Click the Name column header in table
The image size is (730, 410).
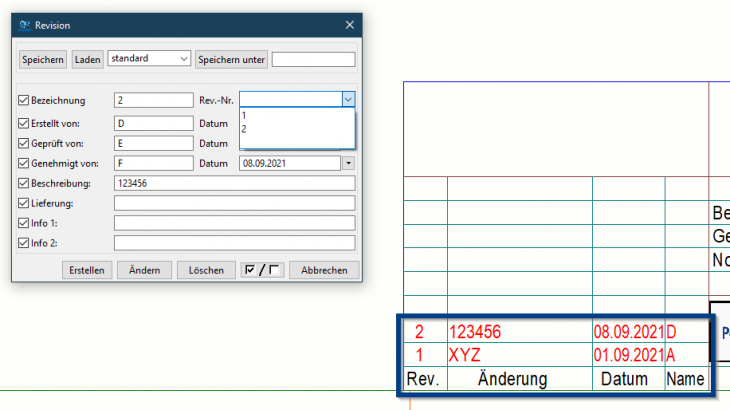pyautogui.click(x=685, y=379)
